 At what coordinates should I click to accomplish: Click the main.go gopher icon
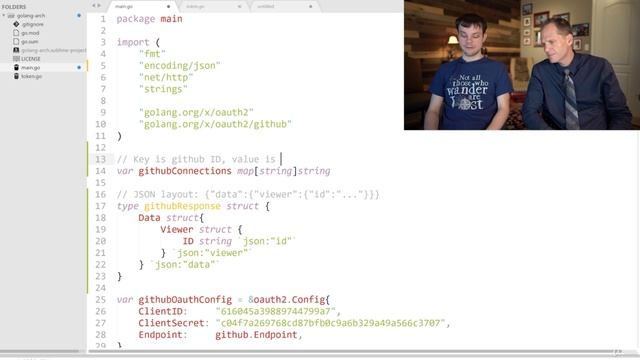point(16,67)
